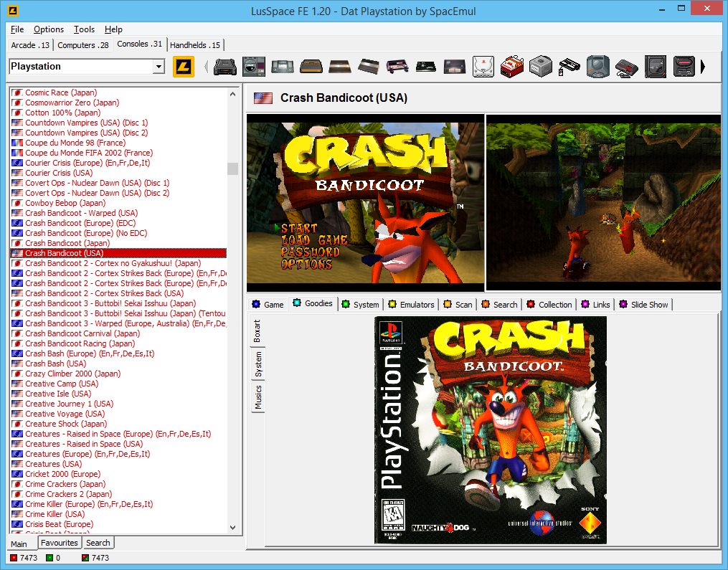Image resolution: width=728 pixels, height=570 pixels.
Task: Open the Tools menu
Action: [x=84, y=29]
